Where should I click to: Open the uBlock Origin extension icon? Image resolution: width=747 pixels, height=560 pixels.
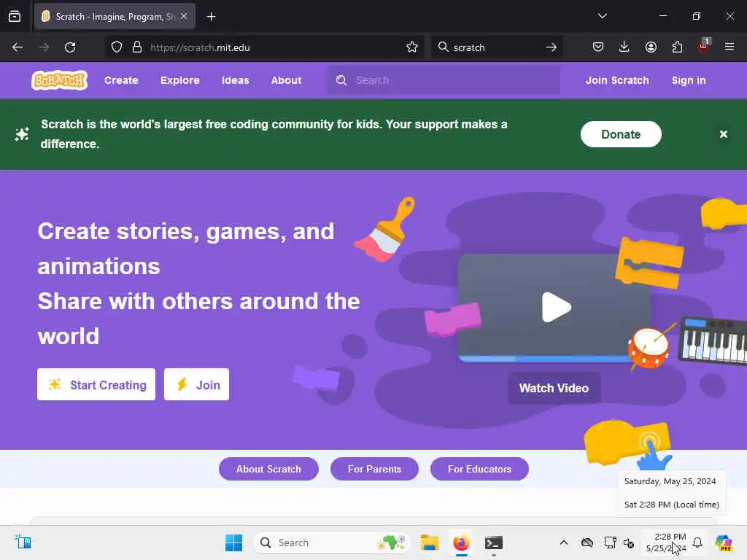click(704, 46)
